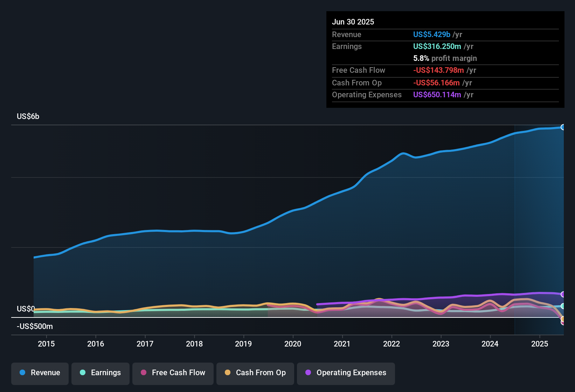The height and width of the screenshot is (392, 575).
Task: Click the 5.8% profit margin text
Action: pyautogui.click(x=445, y=58)
